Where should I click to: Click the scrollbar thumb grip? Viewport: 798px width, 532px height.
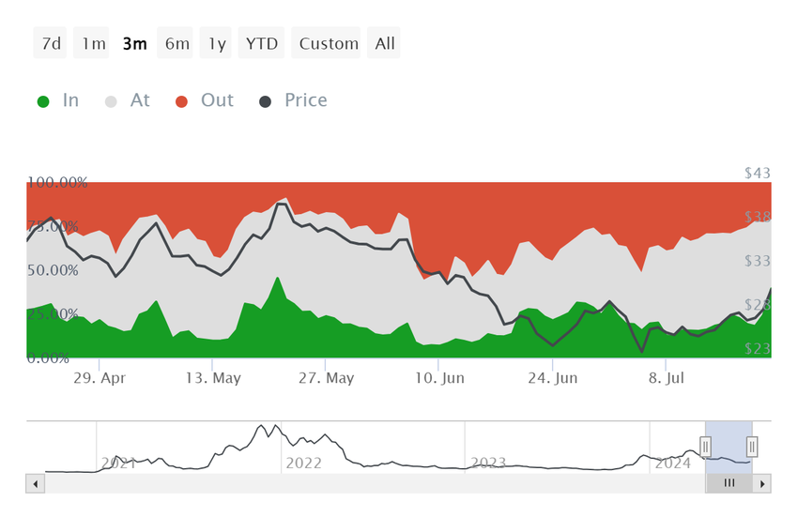(729, 483)
